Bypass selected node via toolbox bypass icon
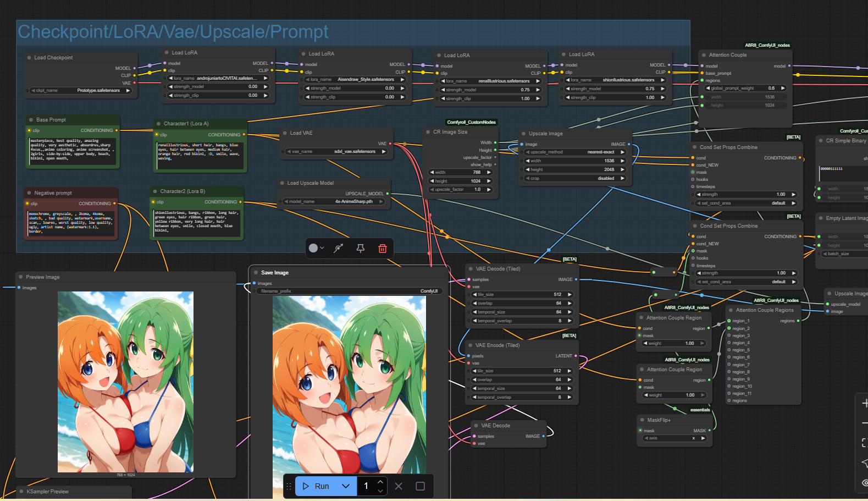 (339, 249)
